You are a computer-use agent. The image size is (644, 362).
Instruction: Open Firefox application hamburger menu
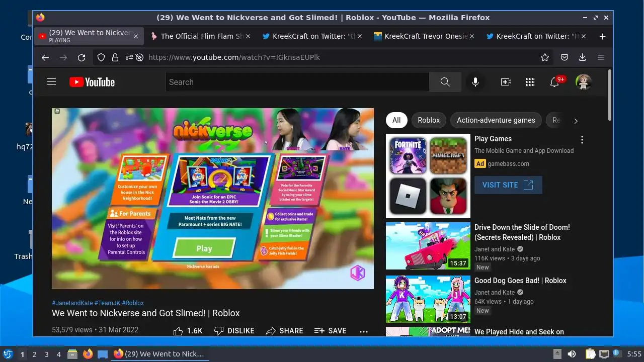(x=601, y=57)
